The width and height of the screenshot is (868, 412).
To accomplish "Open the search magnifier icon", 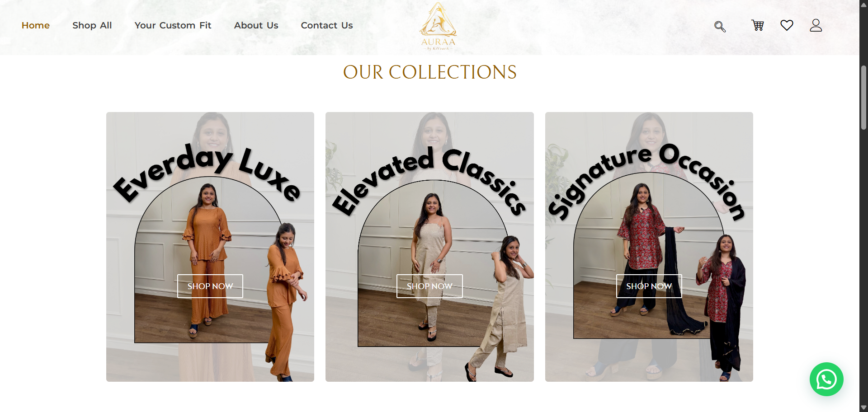I will pyautogui.click(x=720, y=27).
